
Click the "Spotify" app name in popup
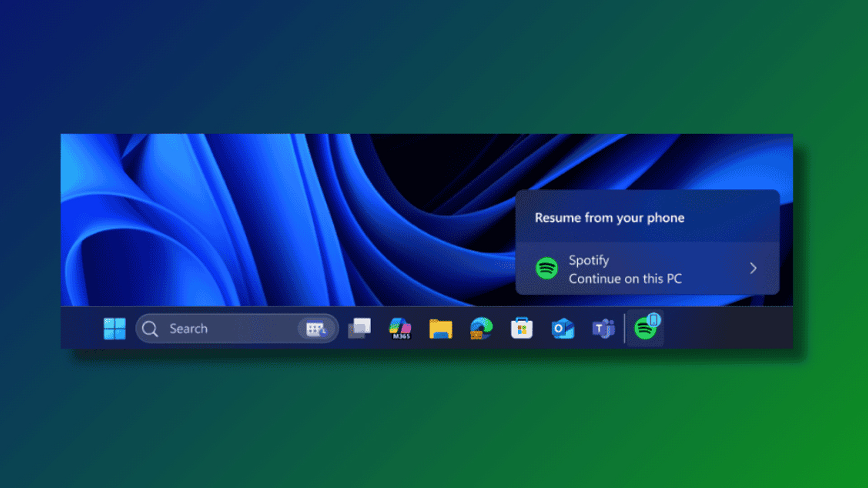[589, 261]
